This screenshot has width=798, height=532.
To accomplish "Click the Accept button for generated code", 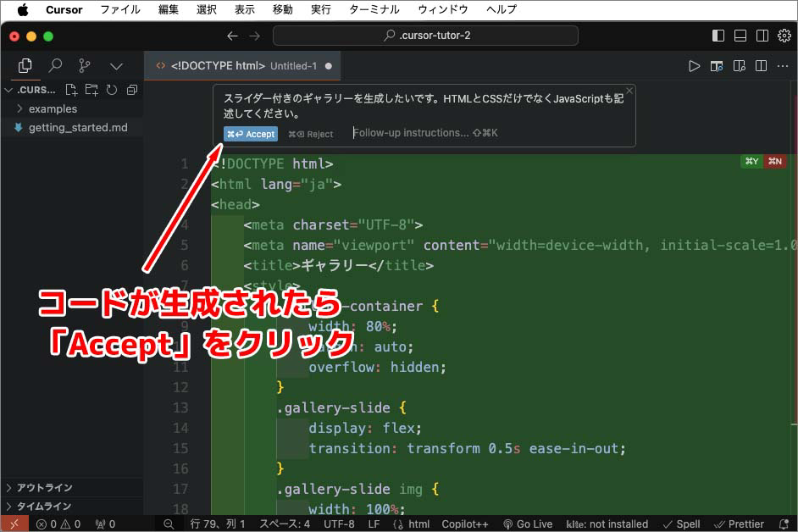I will point(251,134).
